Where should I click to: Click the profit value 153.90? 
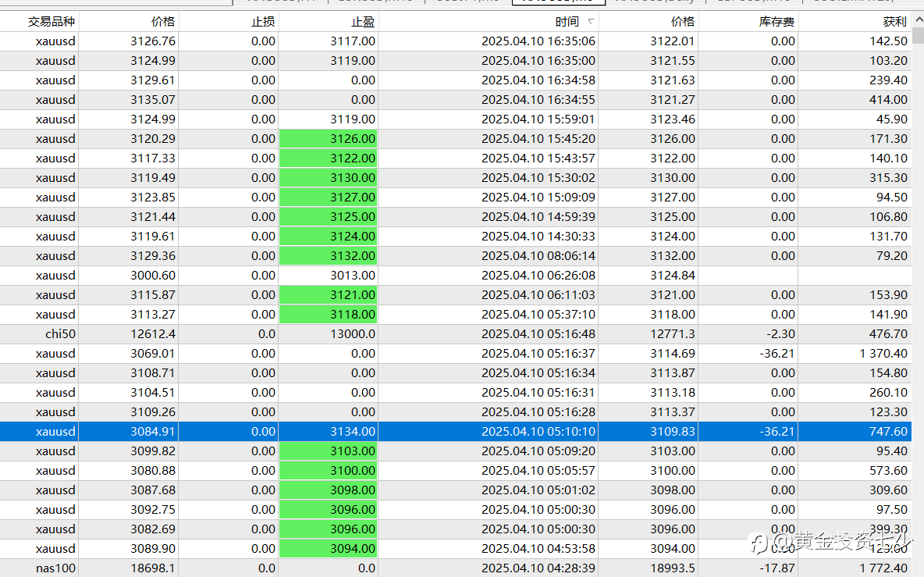889,294
